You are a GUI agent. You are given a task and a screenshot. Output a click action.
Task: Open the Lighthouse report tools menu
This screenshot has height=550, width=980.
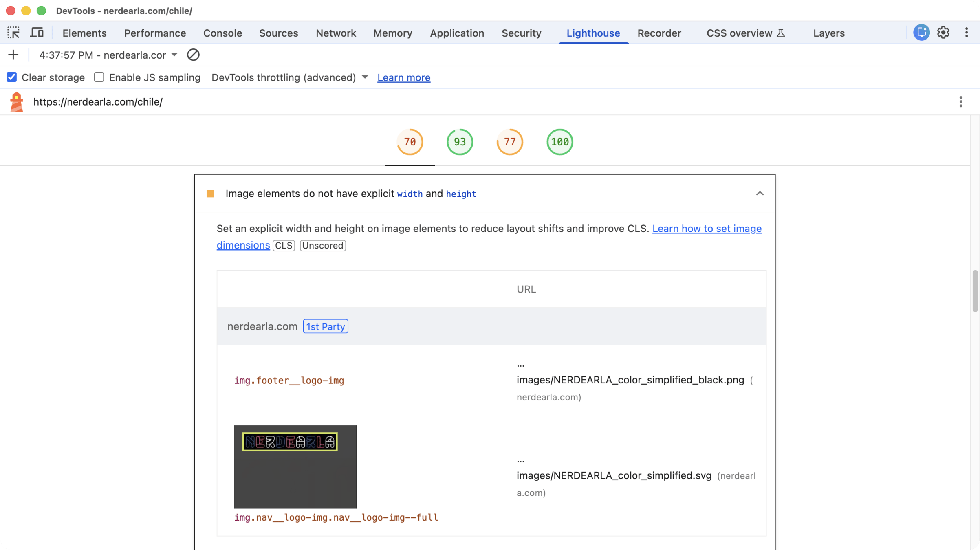[x=961, y=102]
